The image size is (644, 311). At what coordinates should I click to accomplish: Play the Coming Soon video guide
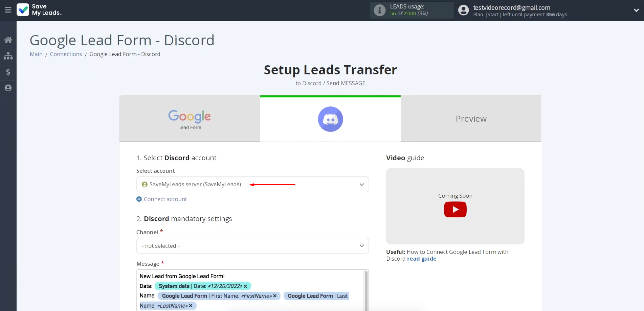pyautogui.click(x=455, y=210)
